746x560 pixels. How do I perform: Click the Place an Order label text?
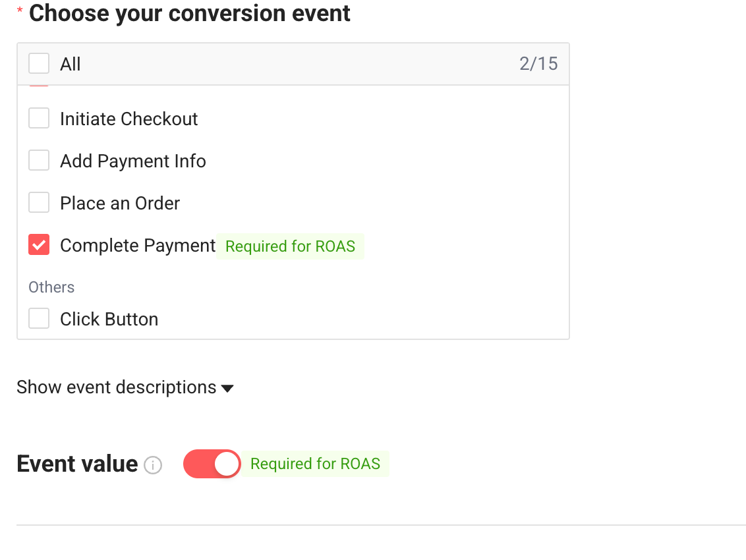(x=120, y=203)
